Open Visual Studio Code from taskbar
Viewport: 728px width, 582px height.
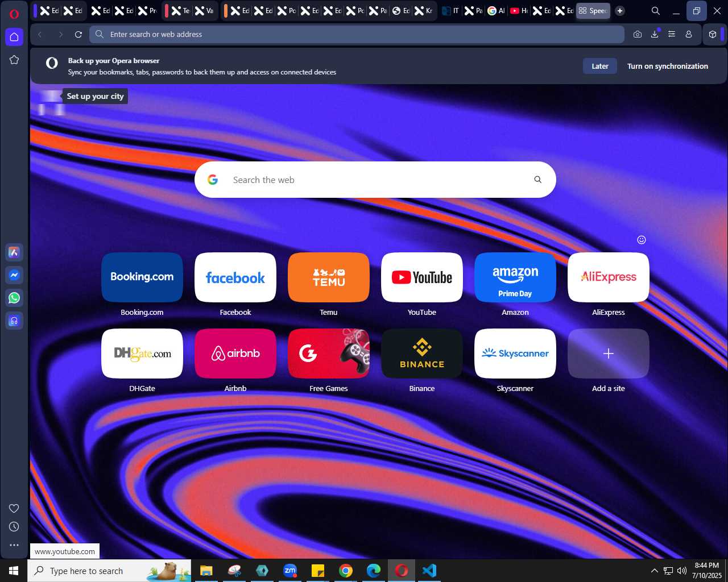coord(429,571)
